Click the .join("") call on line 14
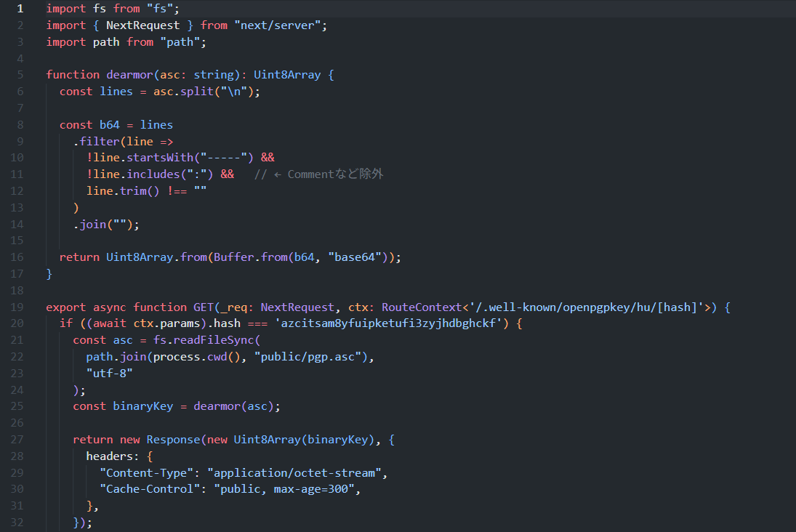The height and width of the screenshot is (532, 796). coord(106,225)
